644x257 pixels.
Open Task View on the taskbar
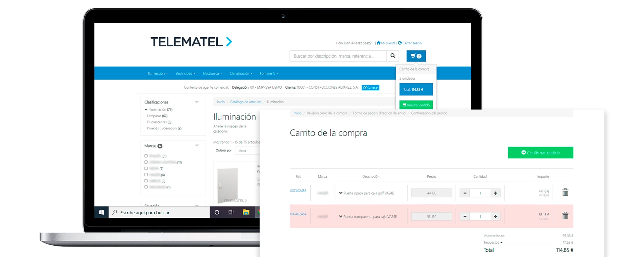coord(231,212)
